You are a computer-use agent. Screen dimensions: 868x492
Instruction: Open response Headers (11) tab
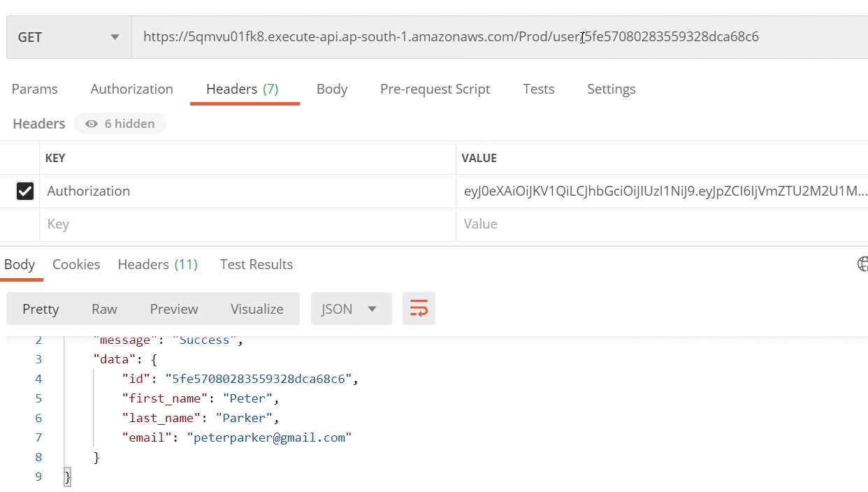pyautogui.click(x=157, y=264)
